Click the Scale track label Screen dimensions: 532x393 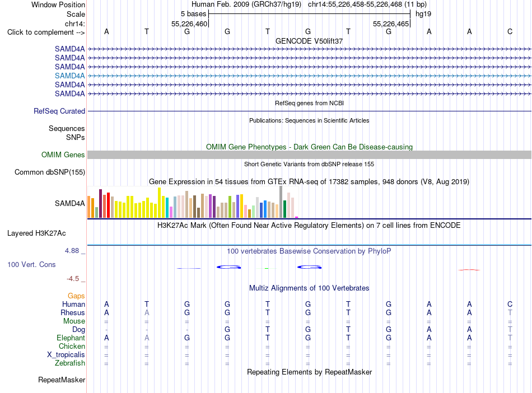[x=76, y=14]
